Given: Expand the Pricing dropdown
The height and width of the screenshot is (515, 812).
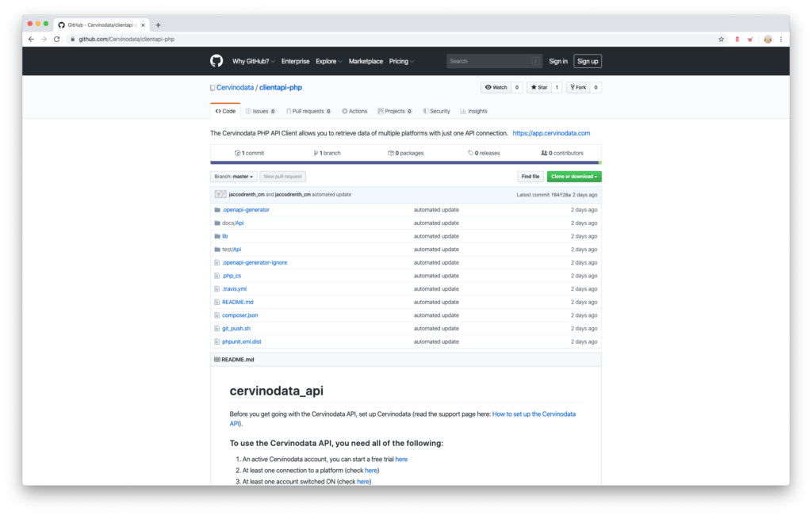Looking at the screenshot, I should (x=401, y=61).
